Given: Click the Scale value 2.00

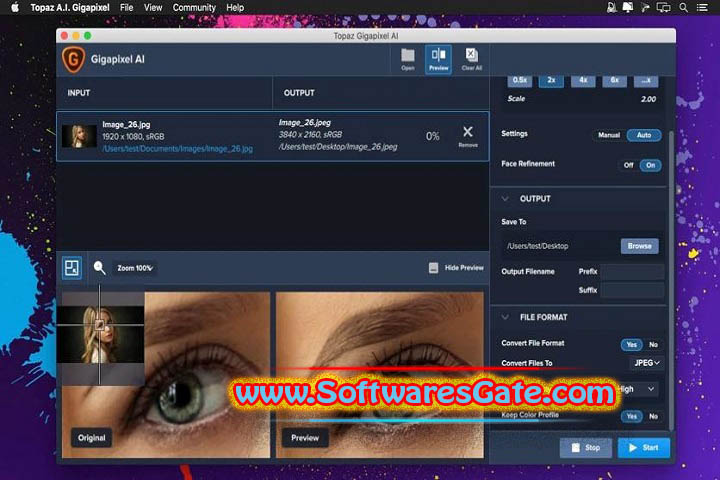Looking at the screenshot, I should (648, 99).
